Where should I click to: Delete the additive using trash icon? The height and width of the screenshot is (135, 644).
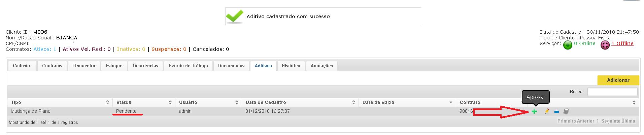(566, 111)
